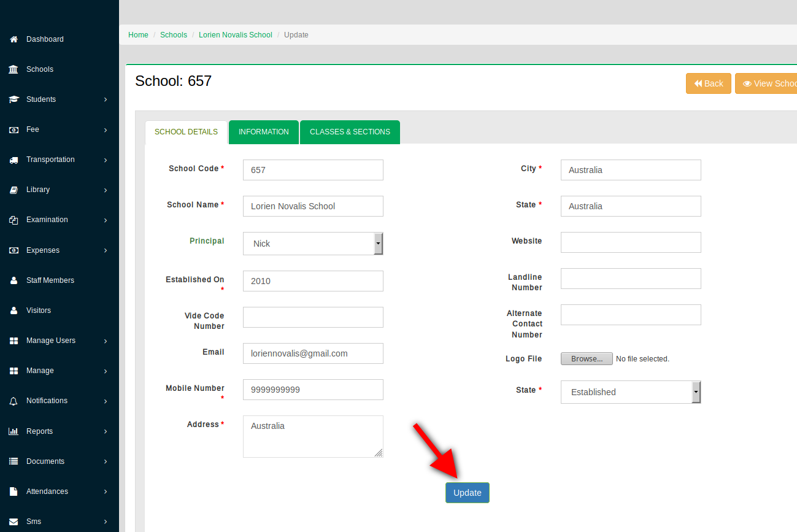Click the Documents list icon
The image size is (797, 532).
tap(13, 461)
